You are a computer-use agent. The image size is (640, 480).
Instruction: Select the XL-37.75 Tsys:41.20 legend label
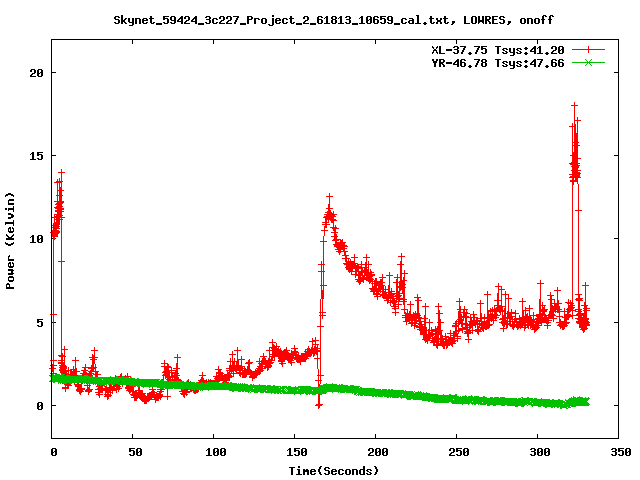[498, 50]
